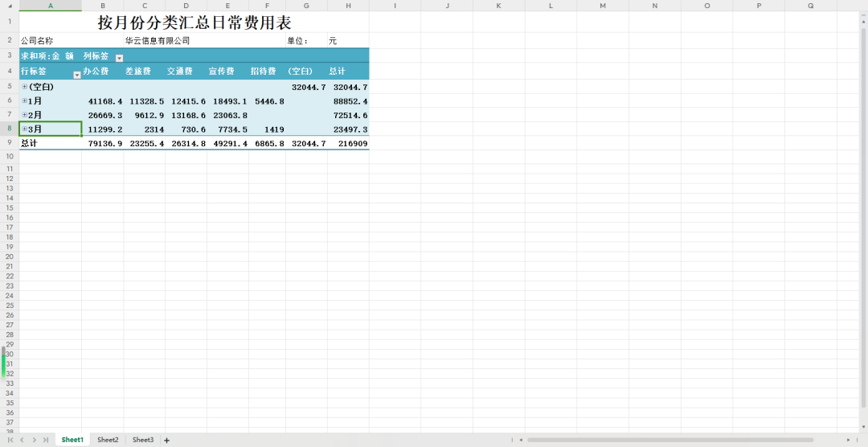Select column H header

(348, 6)
